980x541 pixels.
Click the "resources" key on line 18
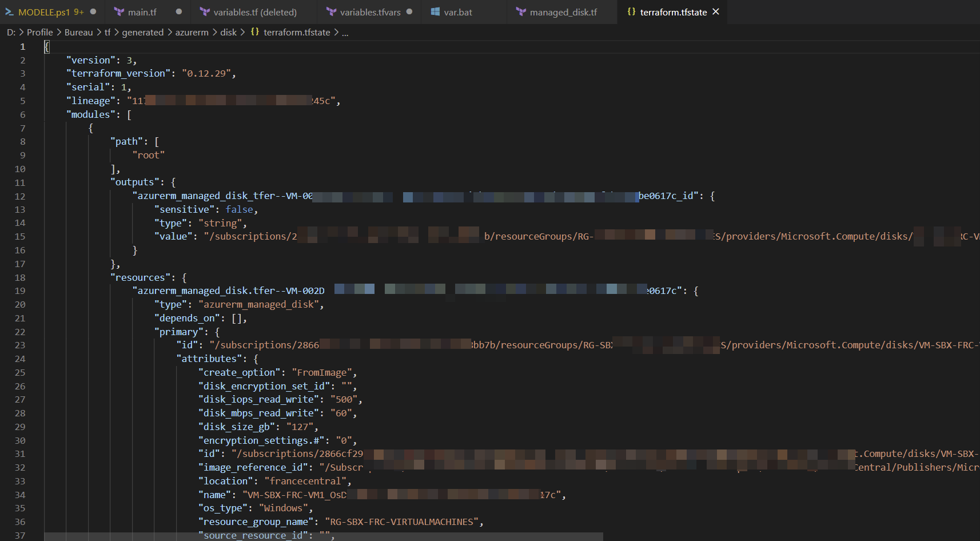(x=141, y=277)
